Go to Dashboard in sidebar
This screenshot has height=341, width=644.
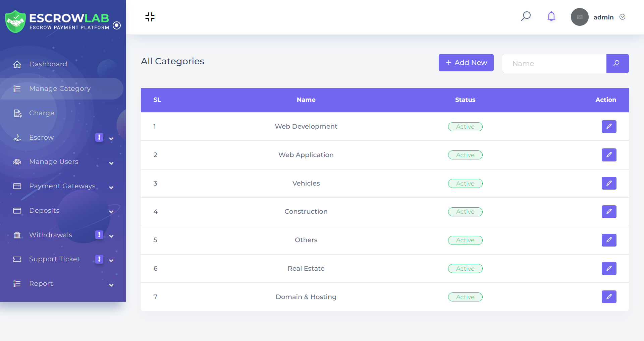48,64
